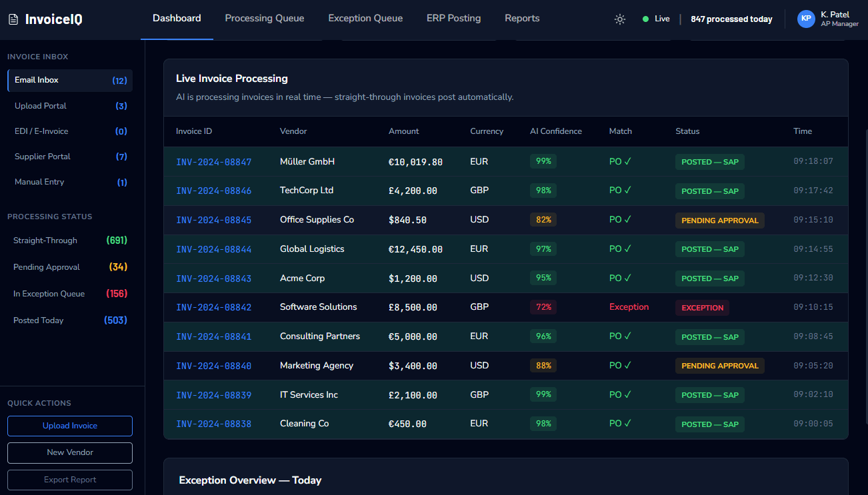Image resolution: width=868 pixels, height=495 pixels.
Task: Switch to the Exception Queue tab
Action: click(x=365, y=19)
